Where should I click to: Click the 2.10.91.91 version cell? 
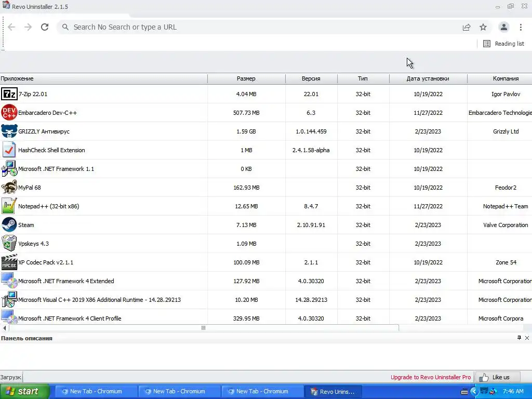pos(311,225)
